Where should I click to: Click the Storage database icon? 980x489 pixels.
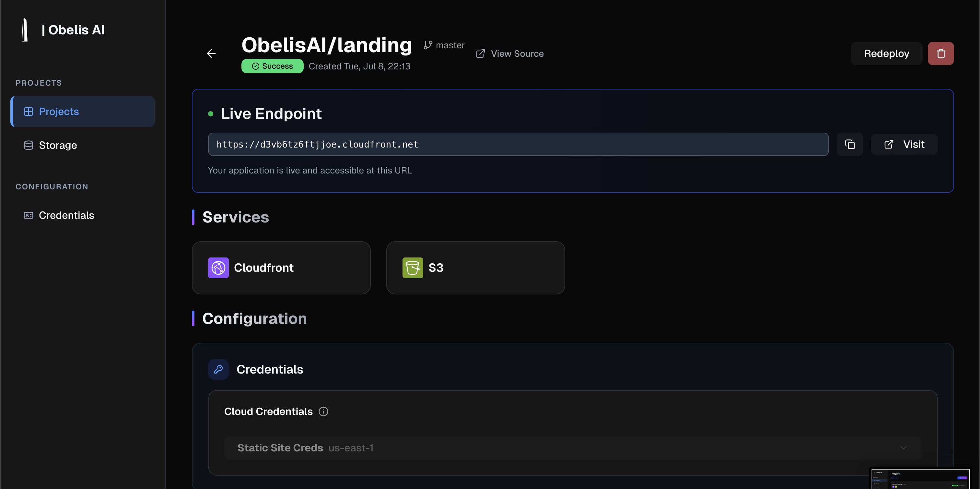coord(28,145)
